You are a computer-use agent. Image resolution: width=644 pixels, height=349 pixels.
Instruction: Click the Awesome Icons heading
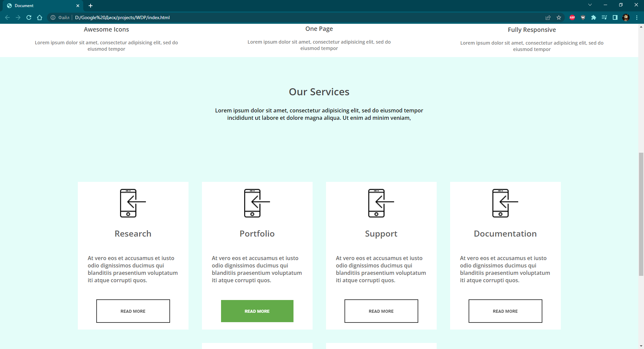tap(106, 29)
